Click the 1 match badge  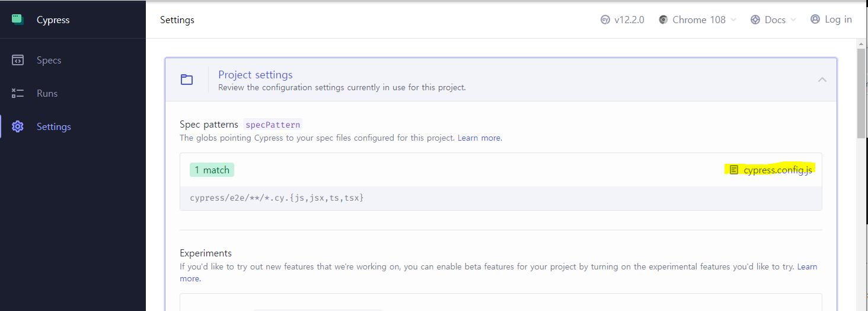tap(212, 170)
